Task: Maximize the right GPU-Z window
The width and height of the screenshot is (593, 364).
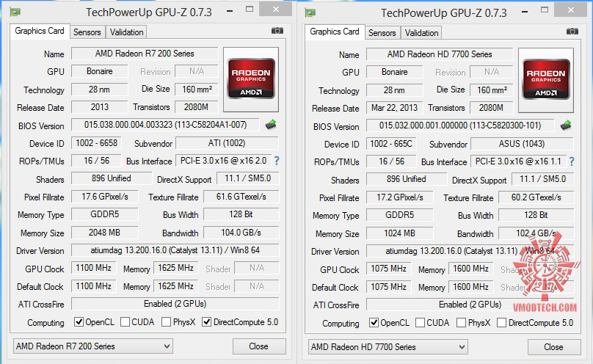Action: [x=545, y=10]
